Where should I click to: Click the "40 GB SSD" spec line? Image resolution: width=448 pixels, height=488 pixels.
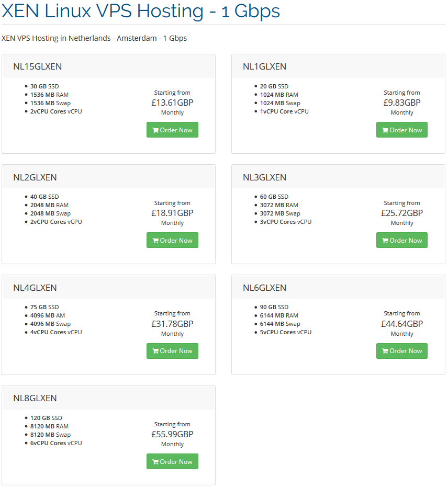coord(44,197)
